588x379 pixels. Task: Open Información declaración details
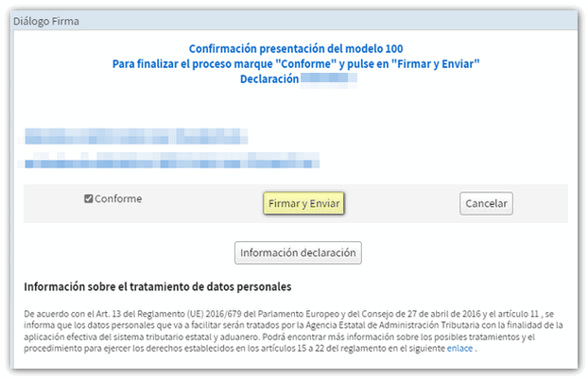point(298,252)
